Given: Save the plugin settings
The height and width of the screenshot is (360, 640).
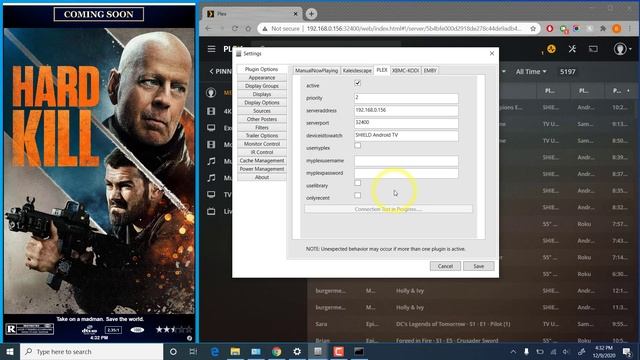Looking at the screenshot, I should [478, 266].
